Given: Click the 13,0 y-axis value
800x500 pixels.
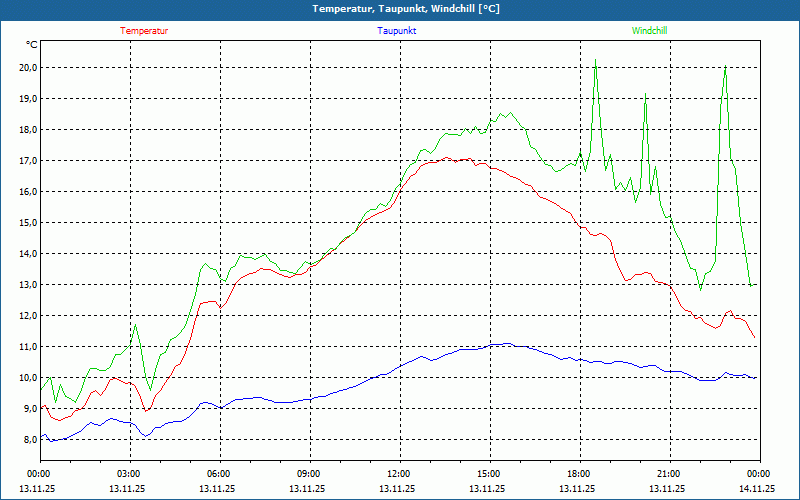Looking at the screenshot, I should coord(28,285).
